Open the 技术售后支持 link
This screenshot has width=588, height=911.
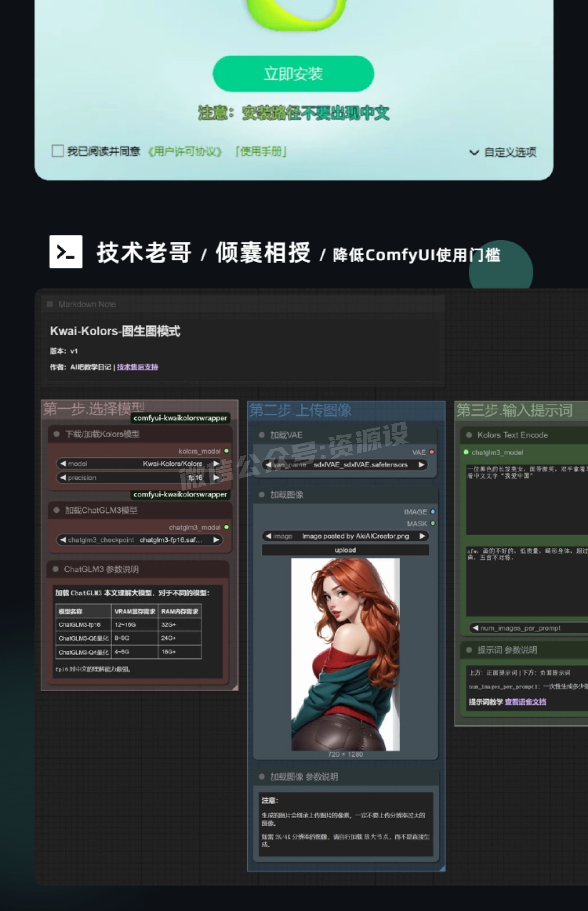click(138, 367)
